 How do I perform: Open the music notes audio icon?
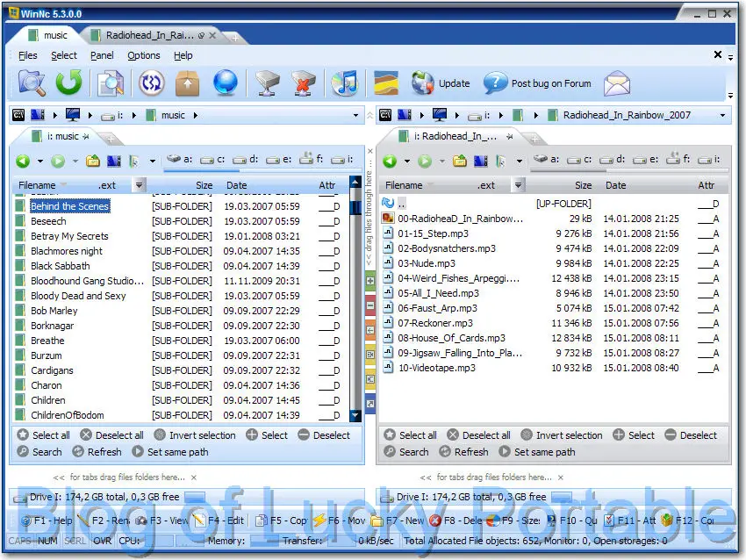click(345, 83)
